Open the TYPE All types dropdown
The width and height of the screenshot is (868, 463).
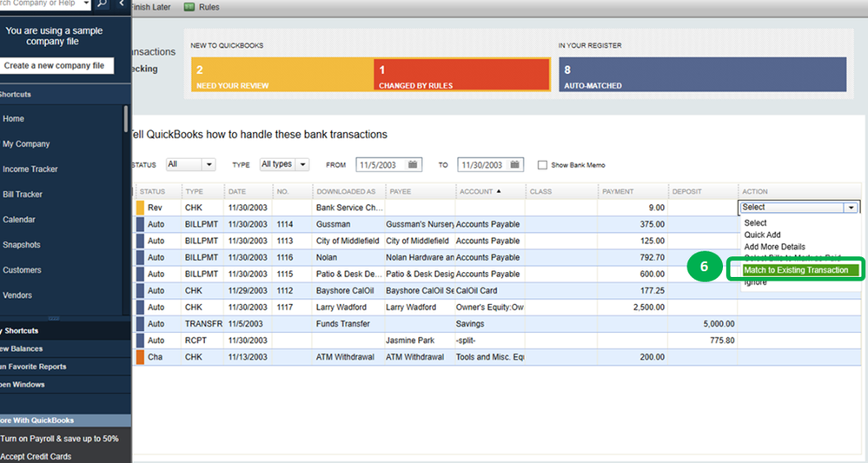tap(284, 164)
